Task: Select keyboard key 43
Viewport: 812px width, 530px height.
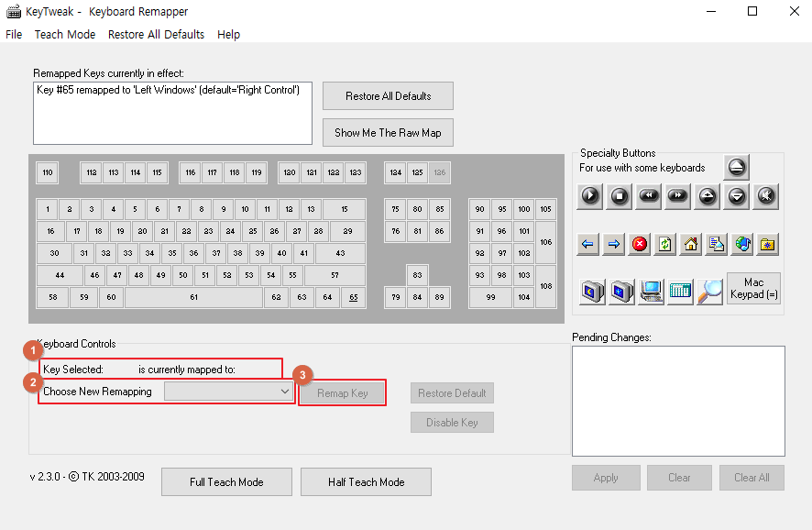Action: (340, 253)
